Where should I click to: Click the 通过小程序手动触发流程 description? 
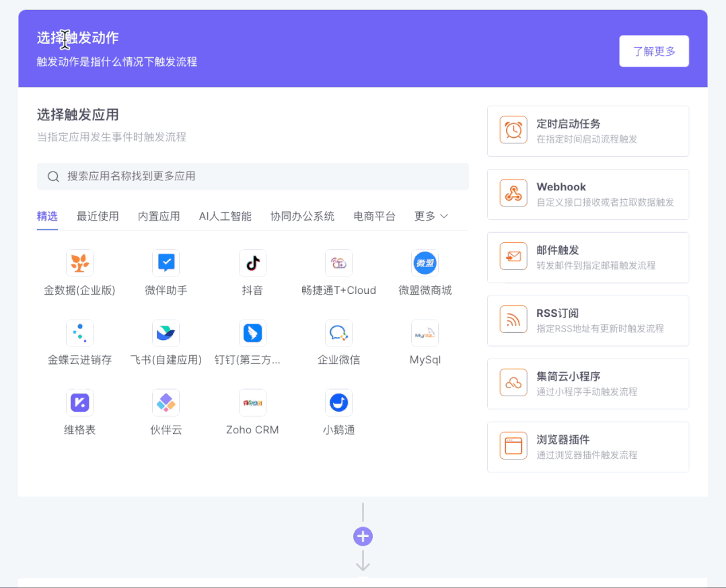[x=587, y=392]
